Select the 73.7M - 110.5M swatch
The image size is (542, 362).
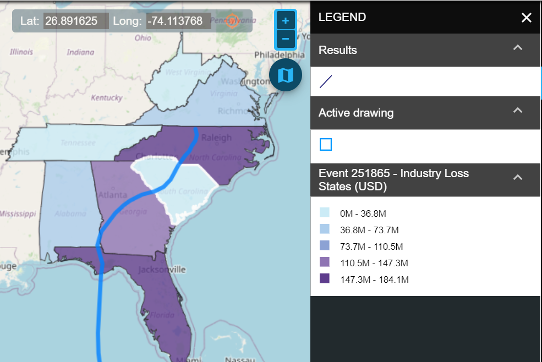tap(325, 245)
